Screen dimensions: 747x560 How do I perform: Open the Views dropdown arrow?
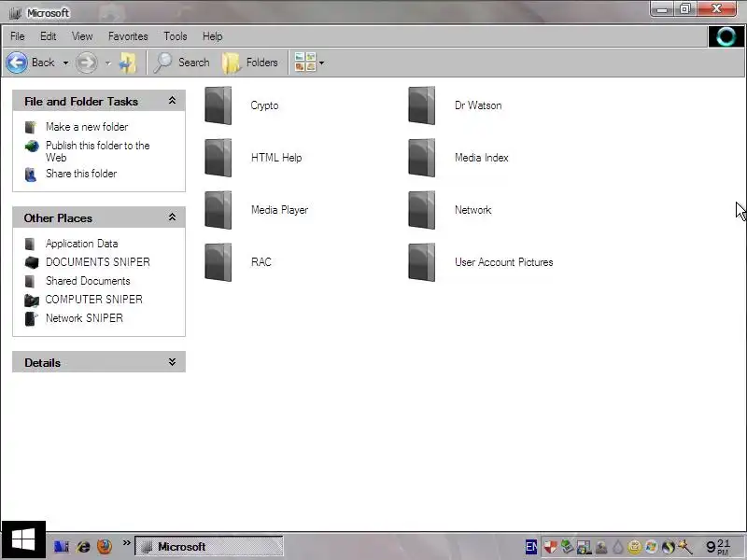[321, 63]
